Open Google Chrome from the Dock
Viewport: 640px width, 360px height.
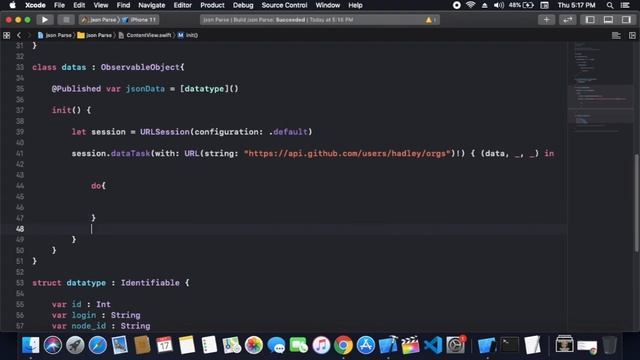pos(343,345)
